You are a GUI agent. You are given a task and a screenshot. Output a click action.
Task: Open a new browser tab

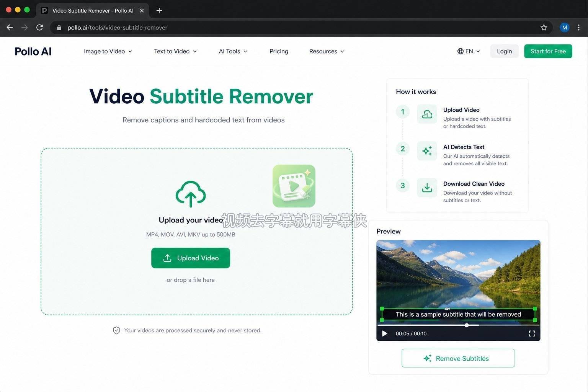coord(159,11)
